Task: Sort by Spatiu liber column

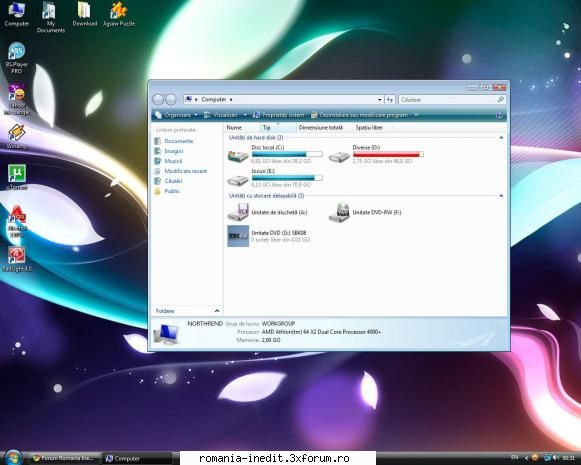Action: [373, 127]
